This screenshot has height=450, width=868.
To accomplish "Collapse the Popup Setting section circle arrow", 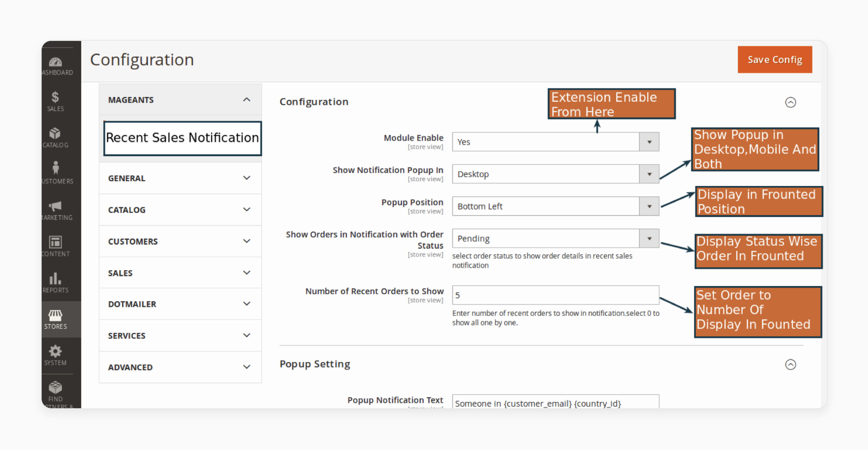I will click(790, 365).
